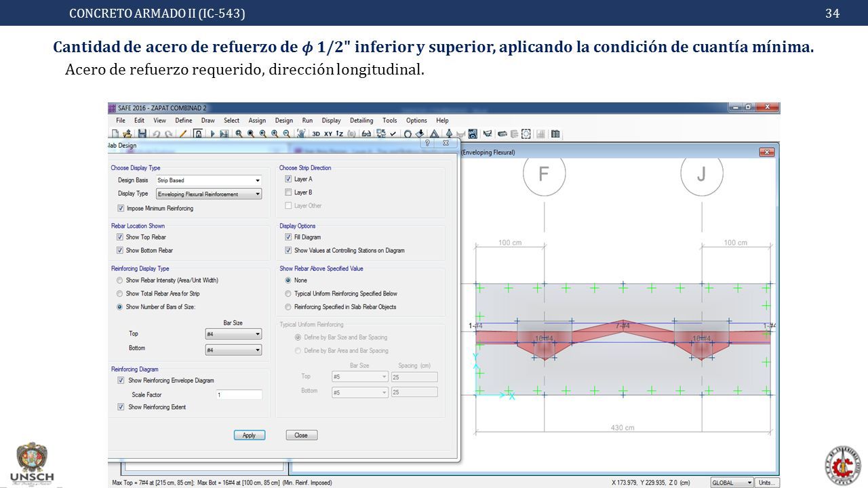Toggle the Fill Diagram checkbox

(288, 237)
